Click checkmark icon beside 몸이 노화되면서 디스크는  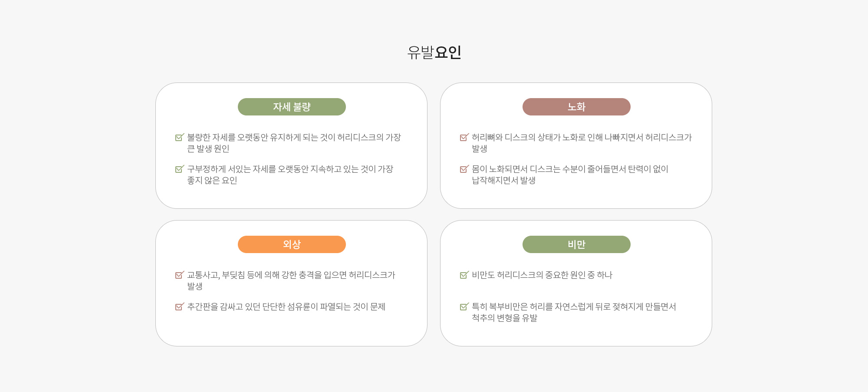[464, 169]
